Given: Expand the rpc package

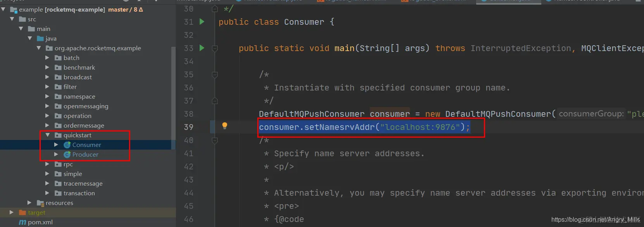Looking at the screenshot, I should pos(47,164).
